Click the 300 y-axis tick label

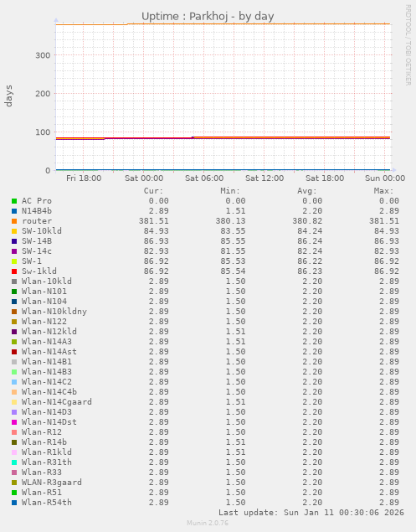[43, 55]
